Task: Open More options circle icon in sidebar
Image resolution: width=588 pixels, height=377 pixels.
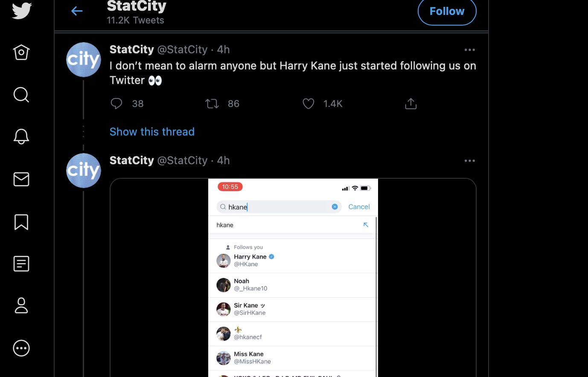Action: tap(21, 348)
